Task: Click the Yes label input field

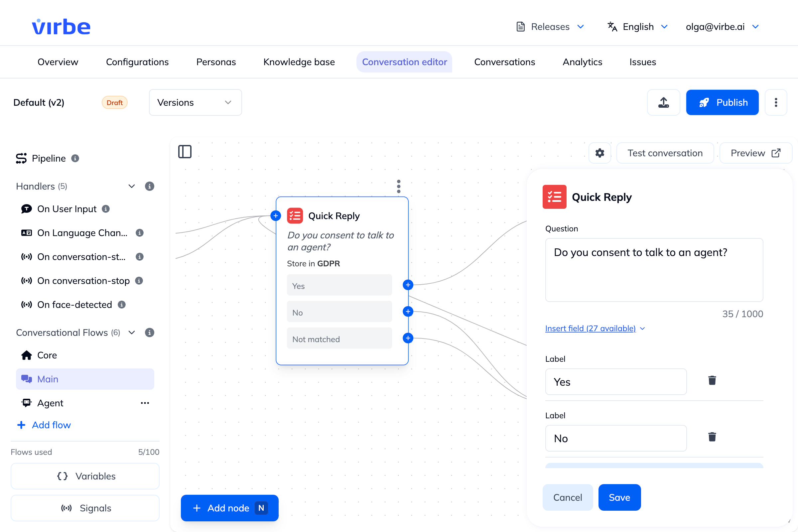Action: click(x=616, y=382)
